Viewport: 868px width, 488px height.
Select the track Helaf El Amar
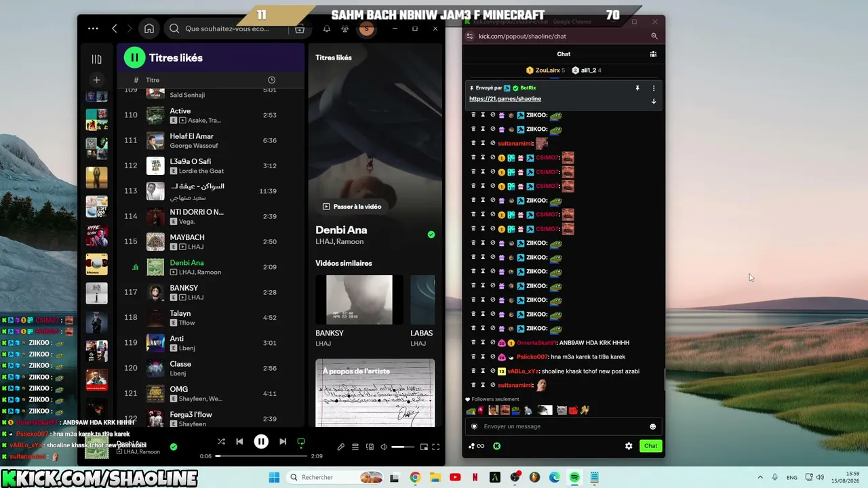coord(212,140)
